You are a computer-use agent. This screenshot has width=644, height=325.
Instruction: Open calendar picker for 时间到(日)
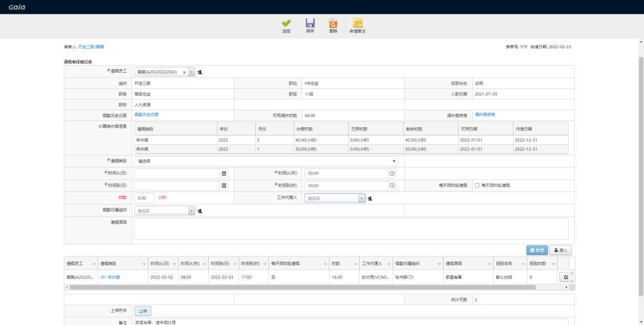click(224, 185)
